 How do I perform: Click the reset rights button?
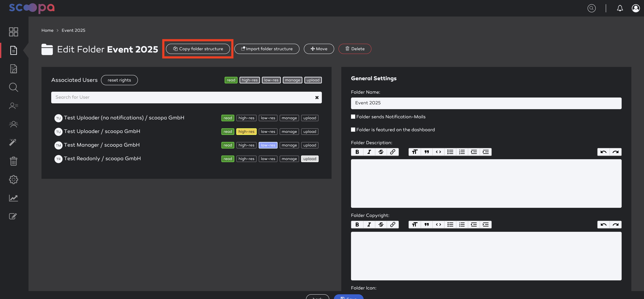point(119,80)
